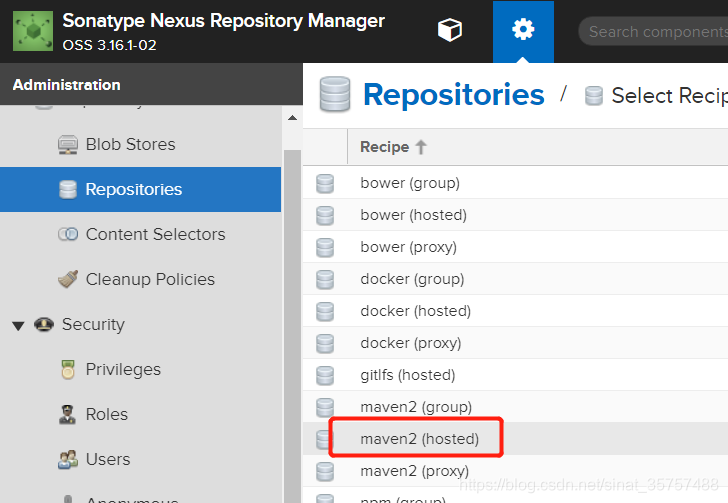Viewport: 728px width, 503px height.
Task: Click sidebar scrollbar up arrow
Action: [292, 118]
